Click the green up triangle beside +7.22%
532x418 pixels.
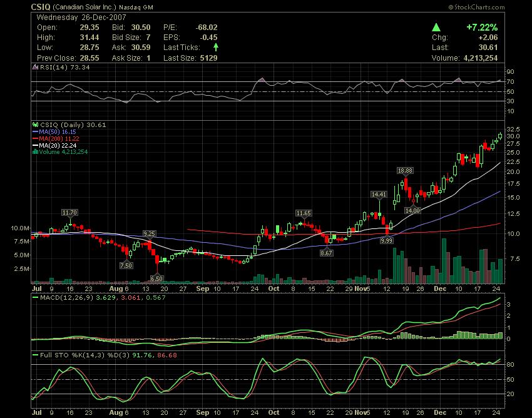(x=436, y=28)
